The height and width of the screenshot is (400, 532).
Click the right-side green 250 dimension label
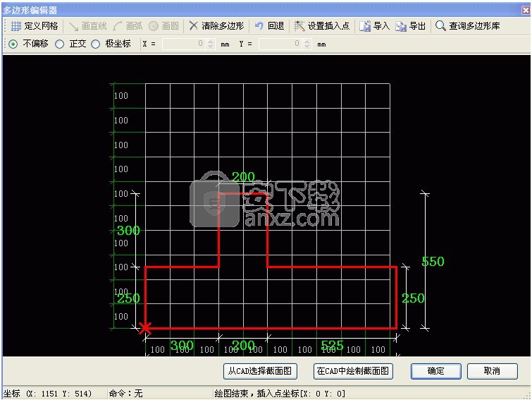coord(413,298)
